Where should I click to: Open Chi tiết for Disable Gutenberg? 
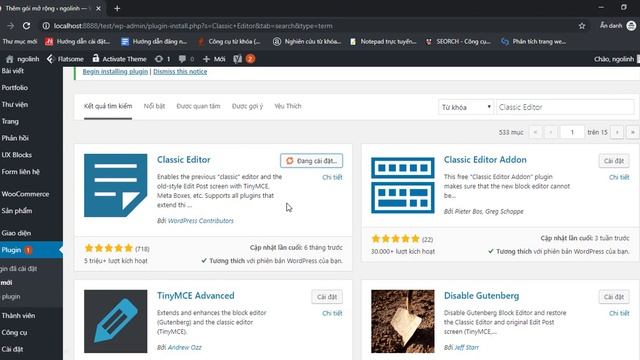point(619,313)
